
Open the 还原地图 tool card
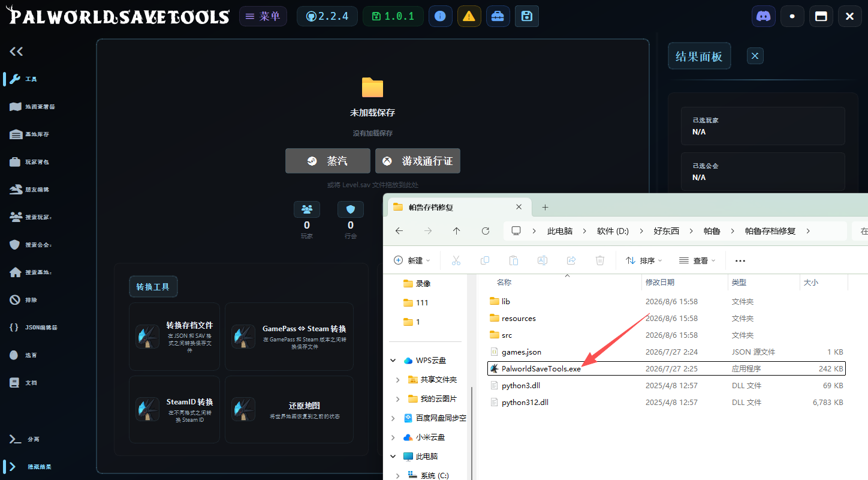click(289, 410)
